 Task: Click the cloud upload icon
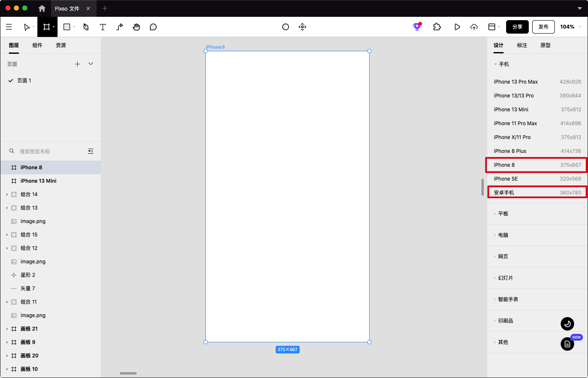coord(474,27)
